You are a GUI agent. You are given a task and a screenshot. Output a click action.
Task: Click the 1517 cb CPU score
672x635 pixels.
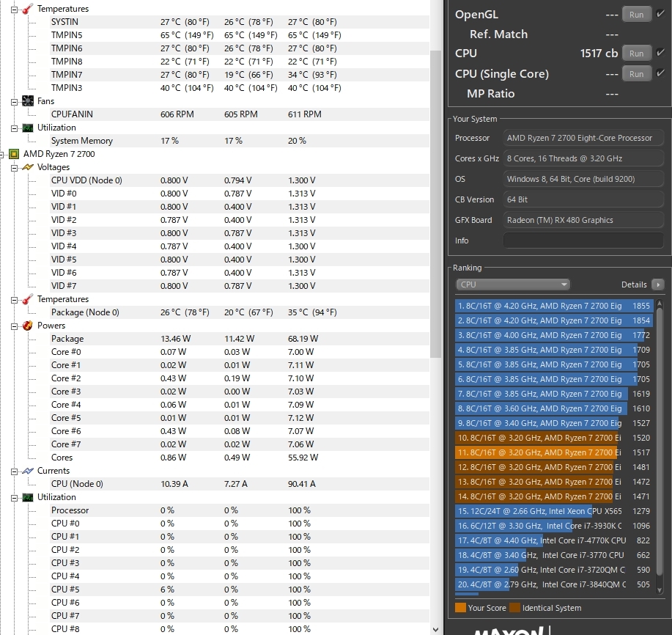point(599,54)
